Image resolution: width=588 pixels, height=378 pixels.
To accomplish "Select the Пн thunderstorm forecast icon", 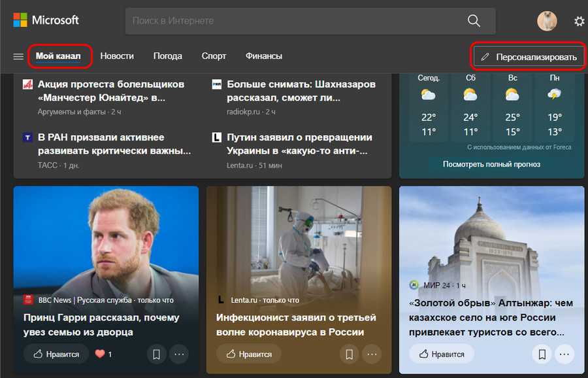I will 555,94.
